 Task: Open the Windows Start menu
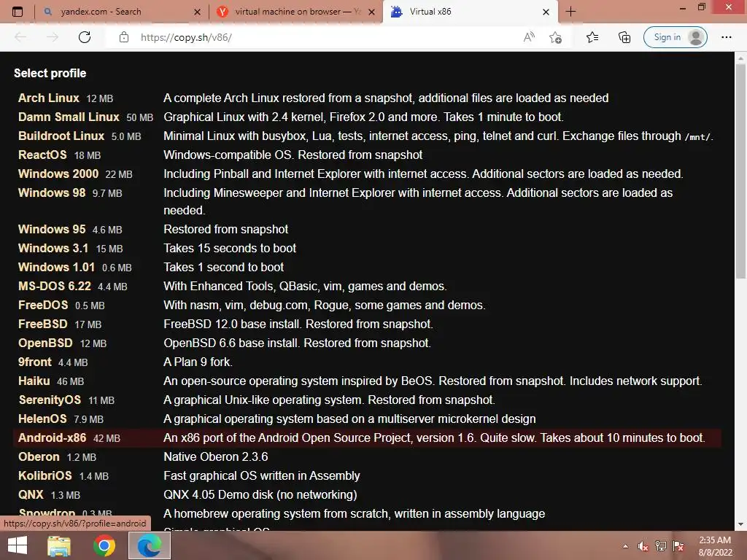tap(18, 545)
